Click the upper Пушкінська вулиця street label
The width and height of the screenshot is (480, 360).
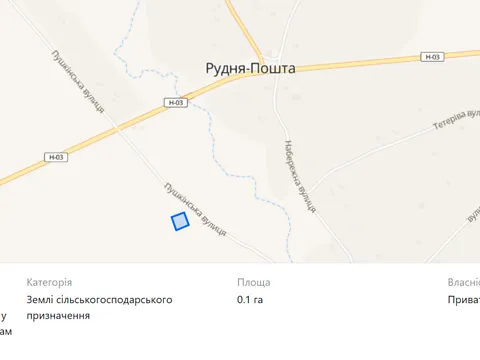click(x=78, y=81)
